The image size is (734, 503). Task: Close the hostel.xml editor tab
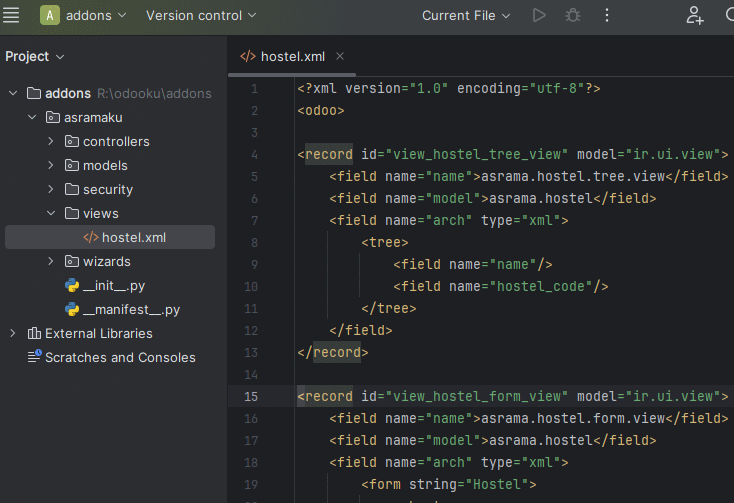point(340,56)
